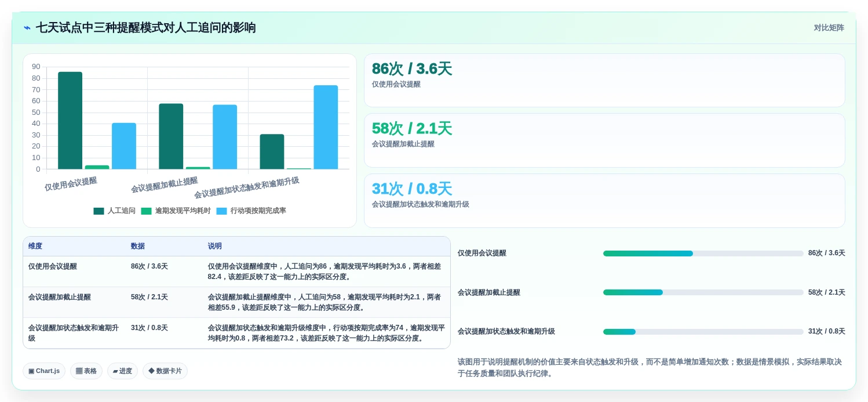Select the 31次 / 0.8天 data card
Image resolution: width=868 pixels, height=402 pixels.
click(604, 201)
